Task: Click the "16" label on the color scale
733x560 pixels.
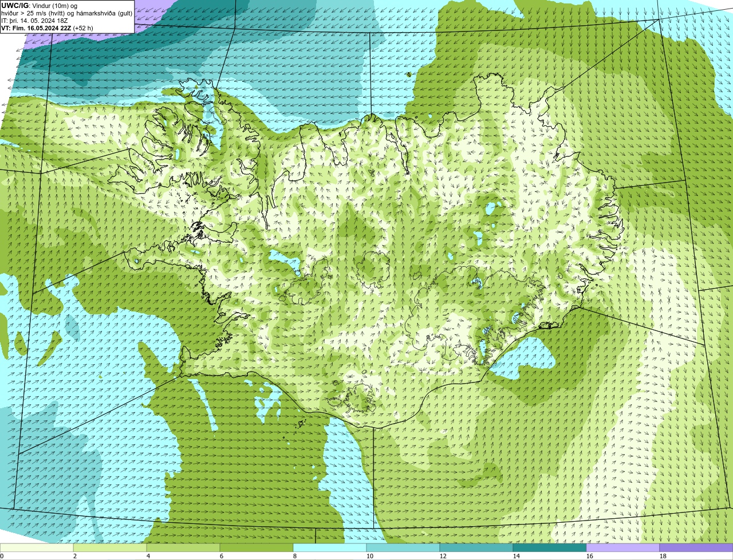Action: point(589,556)
